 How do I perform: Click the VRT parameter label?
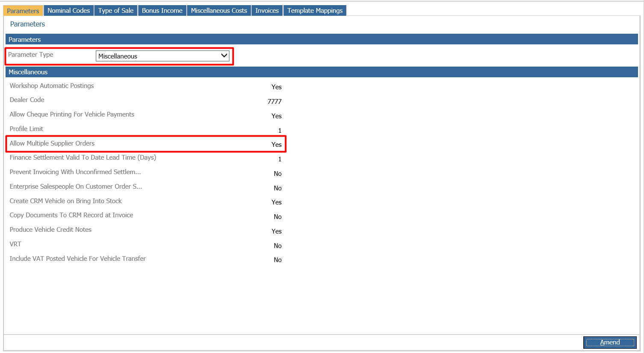coord(15,244)
